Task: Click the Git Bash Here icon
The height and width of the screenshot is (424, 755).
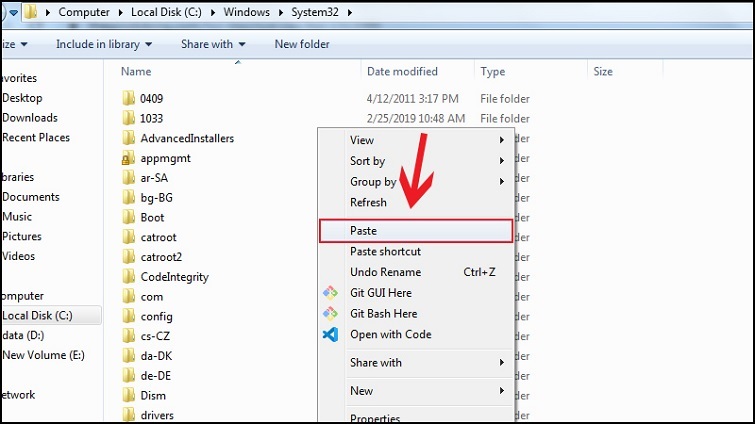Action: click(330, 313)
